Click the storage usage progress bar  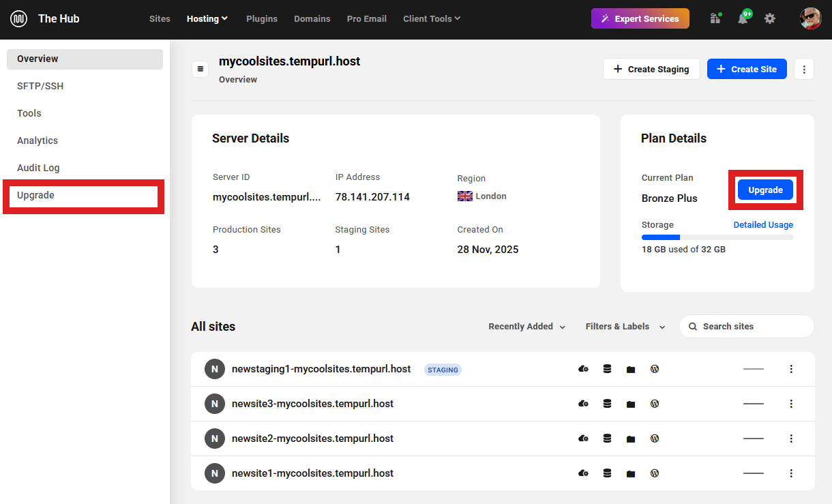[x=717, y=237]
